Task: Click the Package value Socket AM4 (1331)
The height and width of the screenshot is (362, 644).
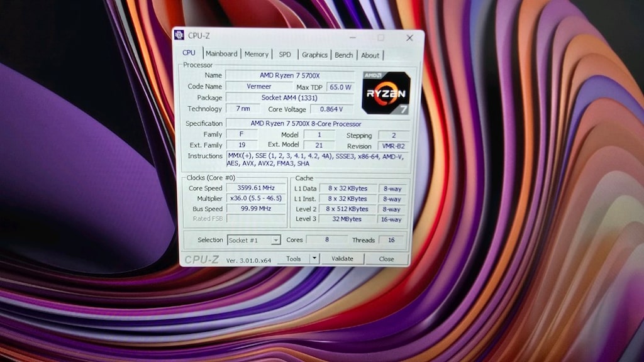Action: [289, 97]
